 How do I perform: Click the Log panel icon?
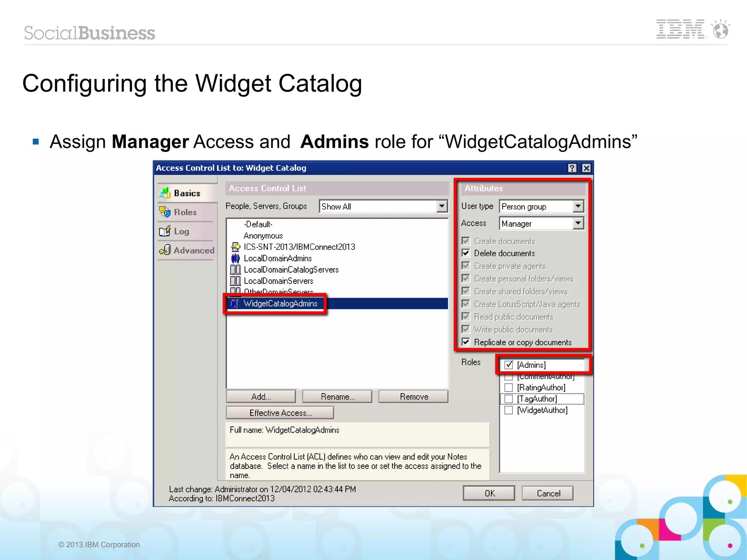(165, 231)
